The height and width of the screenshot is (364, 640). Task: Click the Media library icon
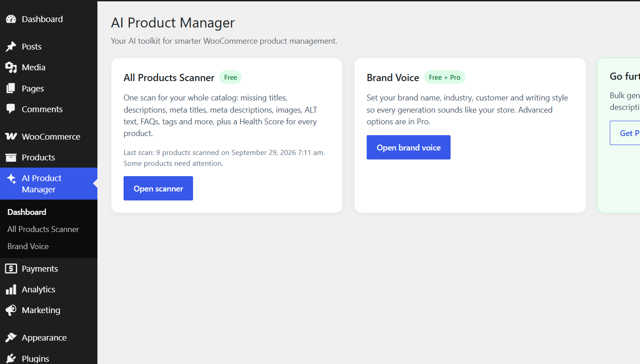click(x=11, y=68)
